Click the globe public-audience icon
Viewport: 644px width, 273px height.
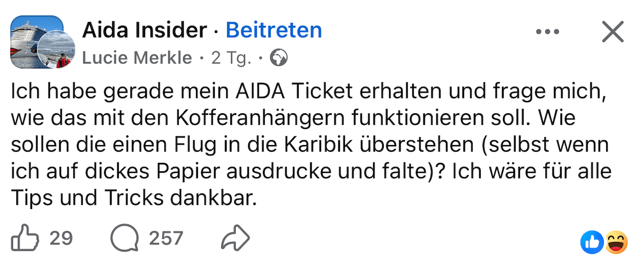279,57
